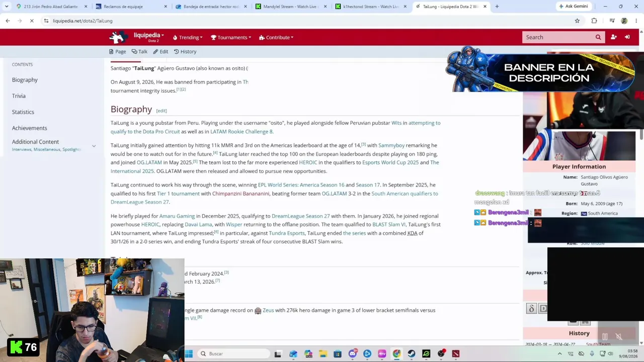Edit the Biography section

162,111
